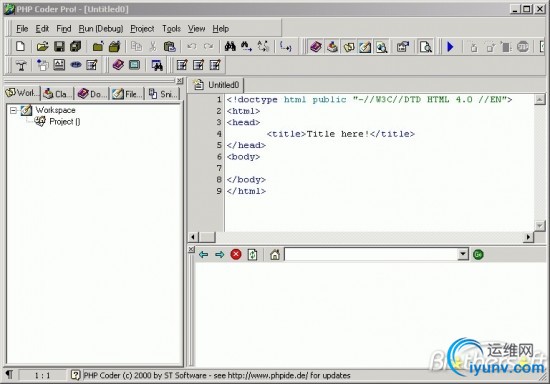The width and height of the screenshot is (550, 384).
Task: Toggle the file panel pencil icon
Action: tap(365, 47)
